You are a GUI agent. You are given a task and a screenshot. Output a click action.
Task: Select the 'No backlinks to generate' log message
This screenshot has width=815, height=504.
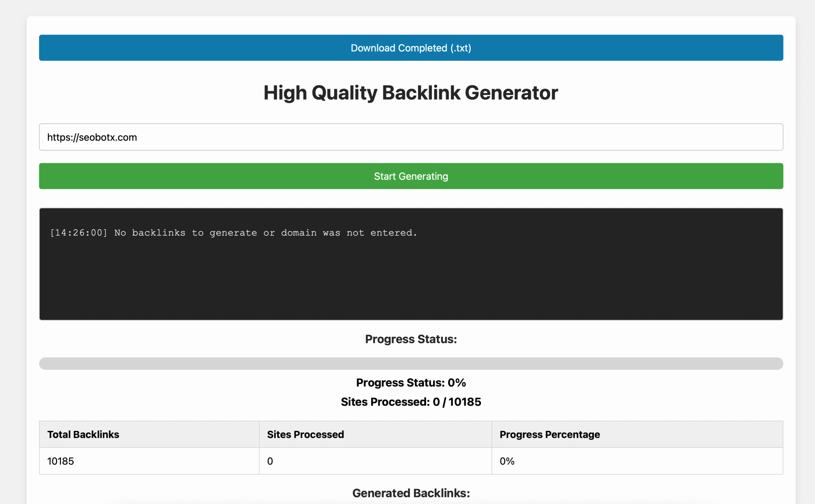pos(233,233)
